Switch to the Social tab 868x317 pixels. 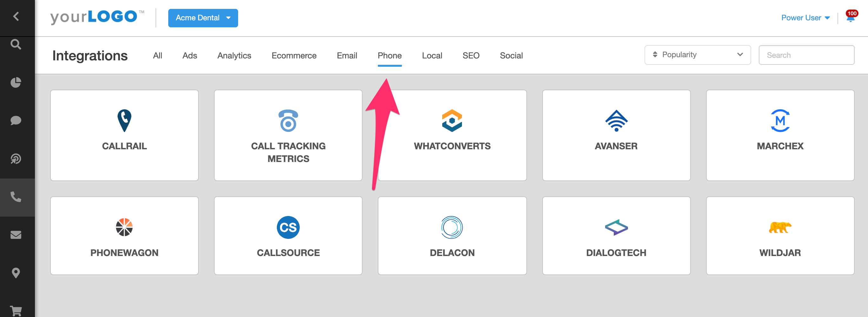511,56
